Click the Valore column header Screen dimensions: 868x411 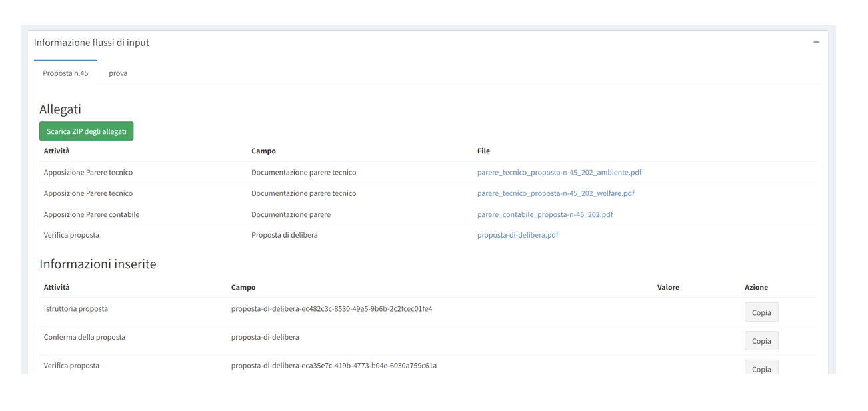point(668,288)
